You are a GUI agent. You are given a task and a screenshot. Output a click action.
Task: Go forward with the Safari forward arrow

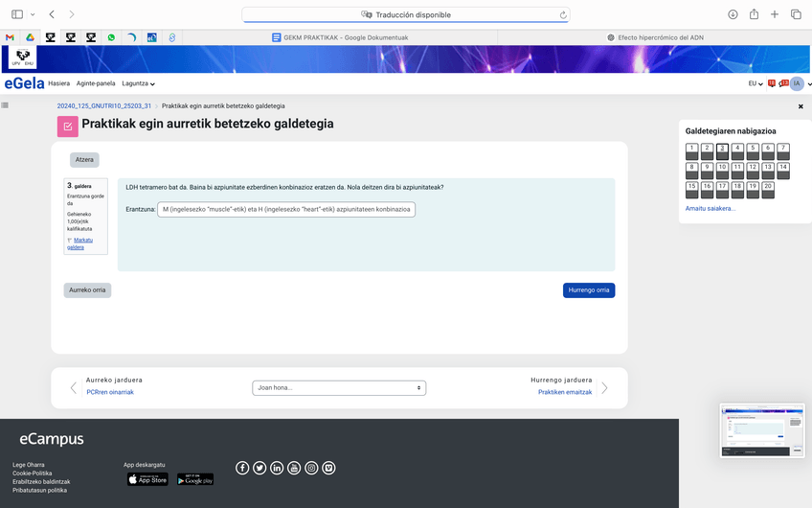pyautogui.click(x=72, y=14)
